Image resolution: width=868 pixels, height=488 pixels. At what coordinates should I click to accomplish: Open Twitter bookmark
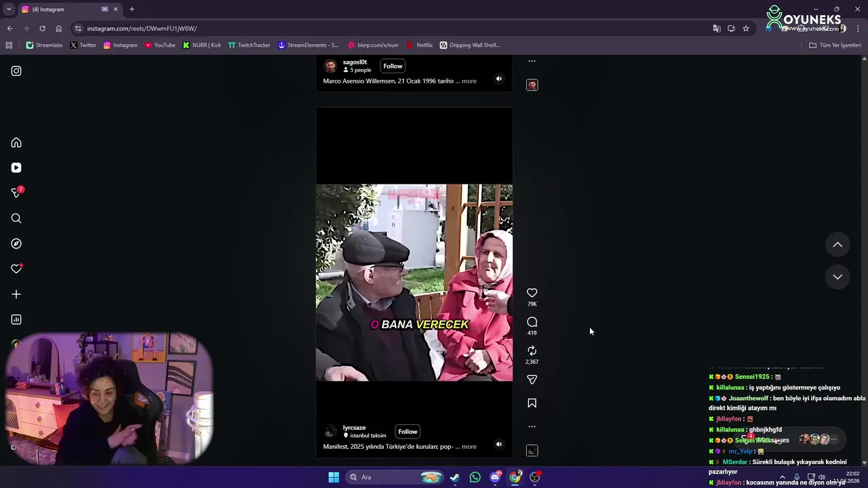point(83,45)
